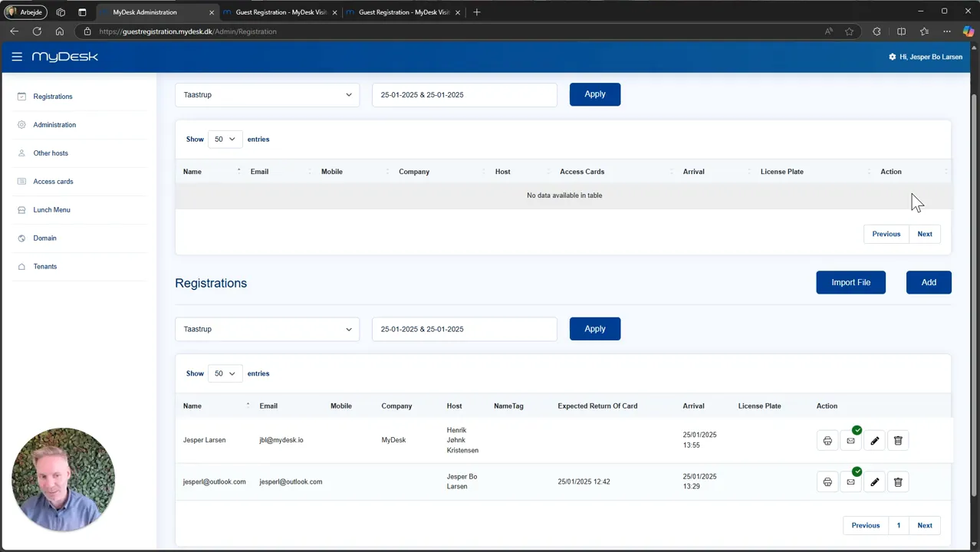Click the MyDesk company cell

coord(393,440)
